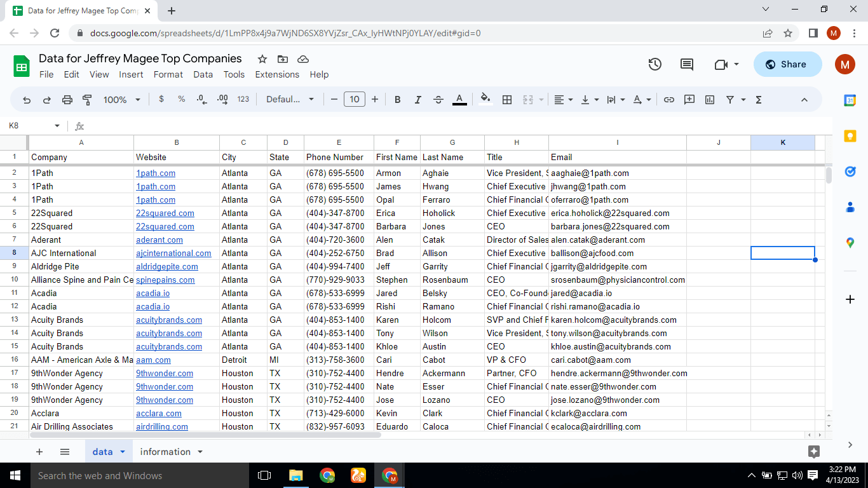Open comment history icon
The height and width of the screenshot is (488, 868).
coord(687,64)
